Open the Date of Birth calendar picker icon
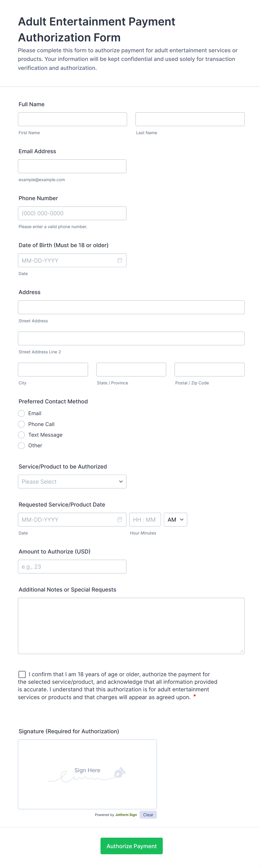The width and height of the screenshot is (260, 868). pyautogui.click(x=120, y=261)
